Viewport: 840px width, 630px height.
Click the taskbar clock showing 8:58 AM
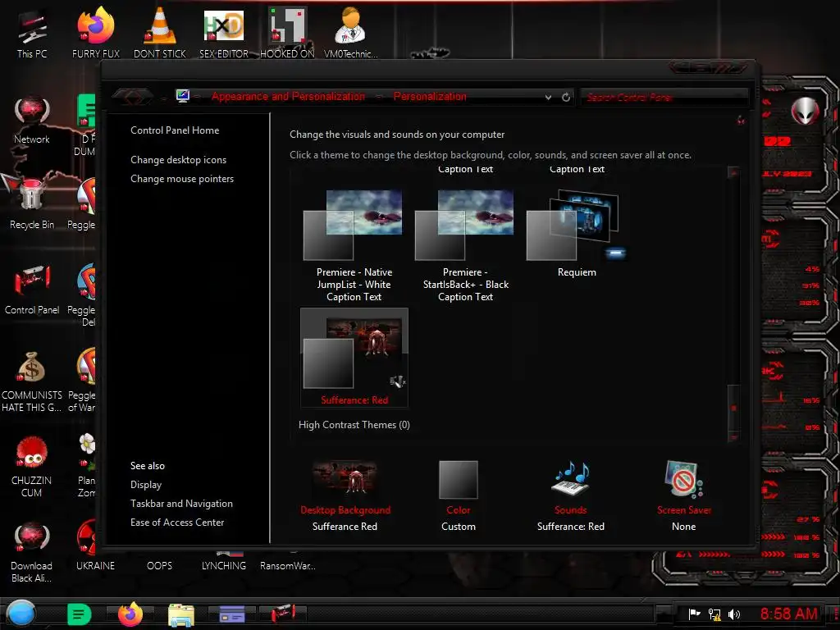pos(788,614)
